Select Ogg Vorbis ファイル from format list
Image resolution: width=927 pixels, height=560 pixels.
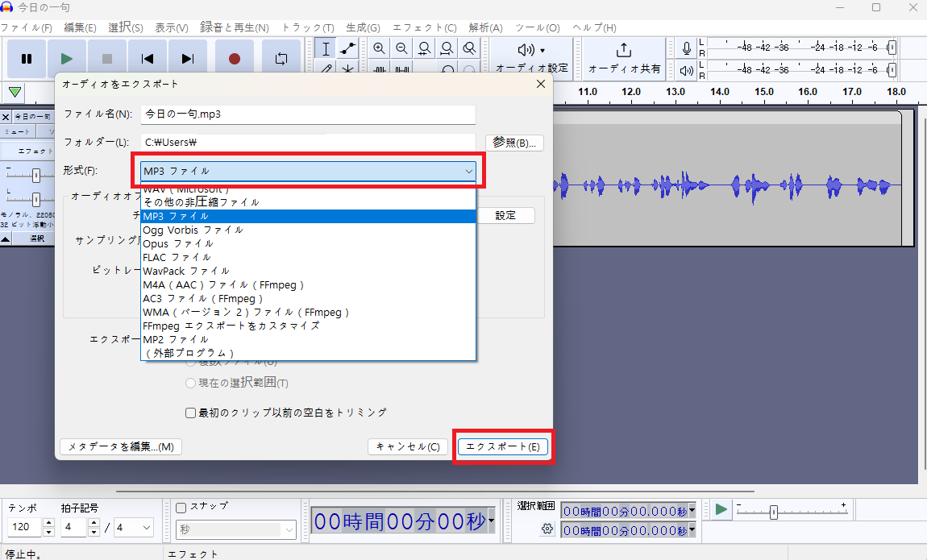(192, 230)
